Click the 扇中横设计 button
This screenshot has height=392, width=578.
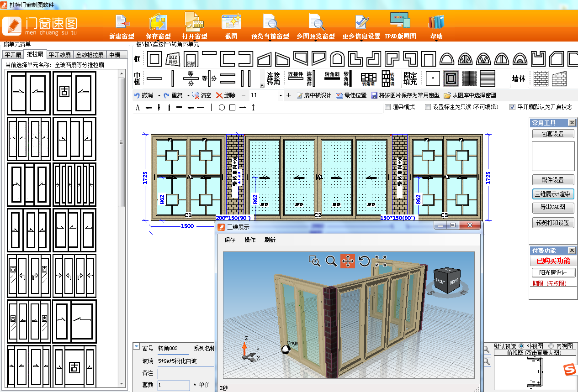point(314,95)
